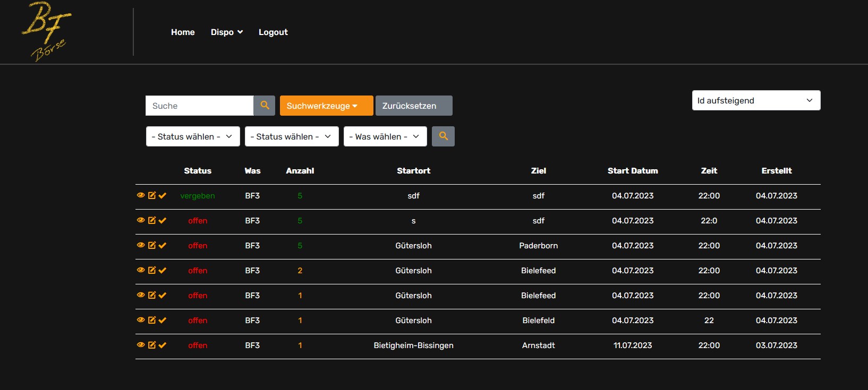View the Arnstadt row via its eye icon
Viewport: 868px width, 390px height.
141,345
